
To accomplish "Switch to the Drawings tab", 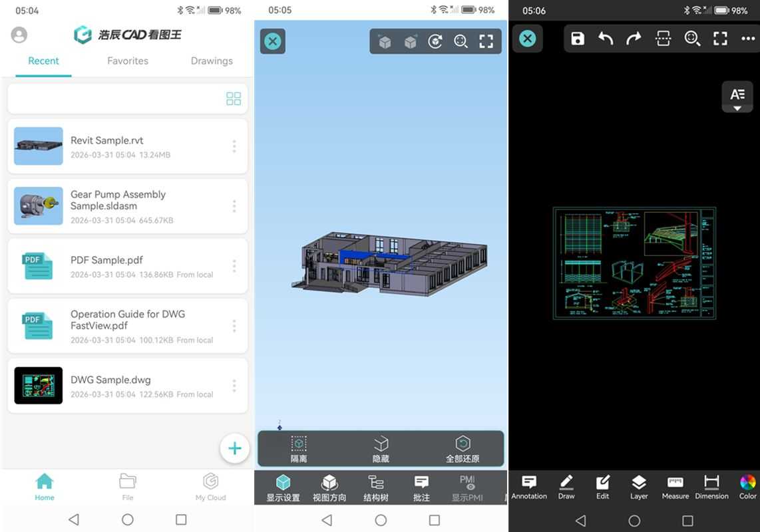I will [211, 61].
